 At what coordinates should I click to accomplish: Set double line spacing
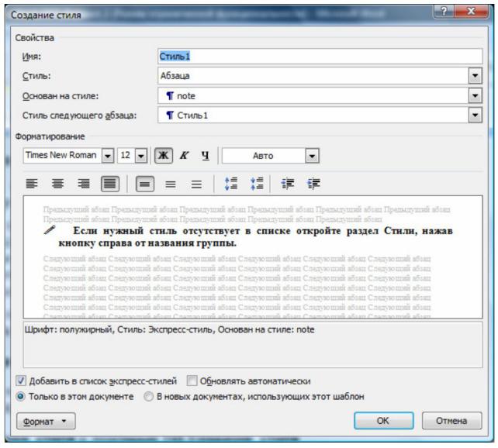(196, 184)
